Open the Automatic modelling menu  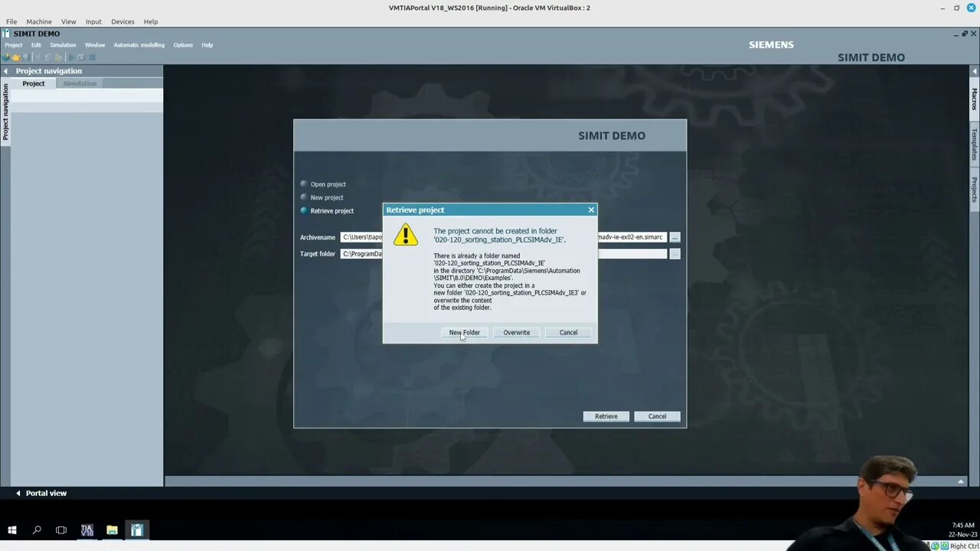[x=139, y=45]
